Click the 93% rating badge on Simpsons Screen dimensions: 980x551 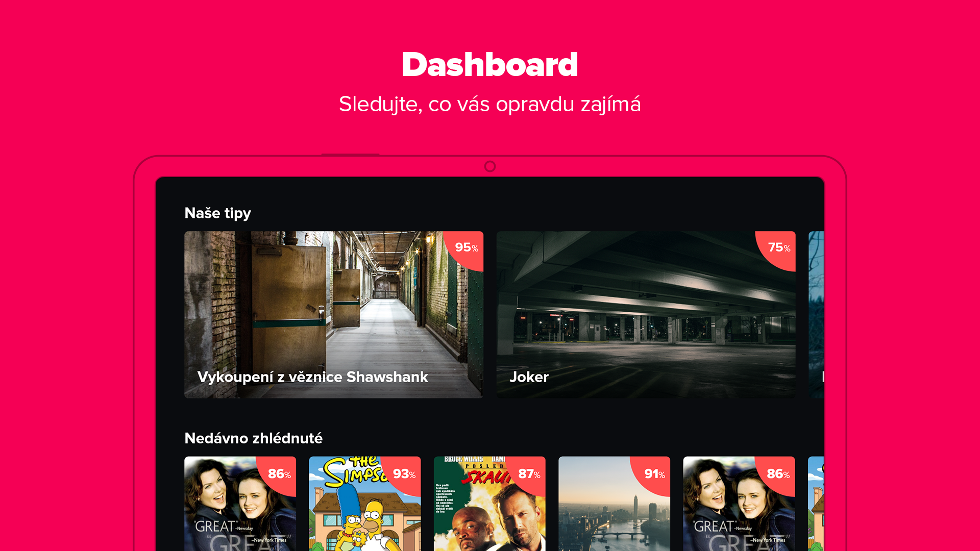click(402, 475)
